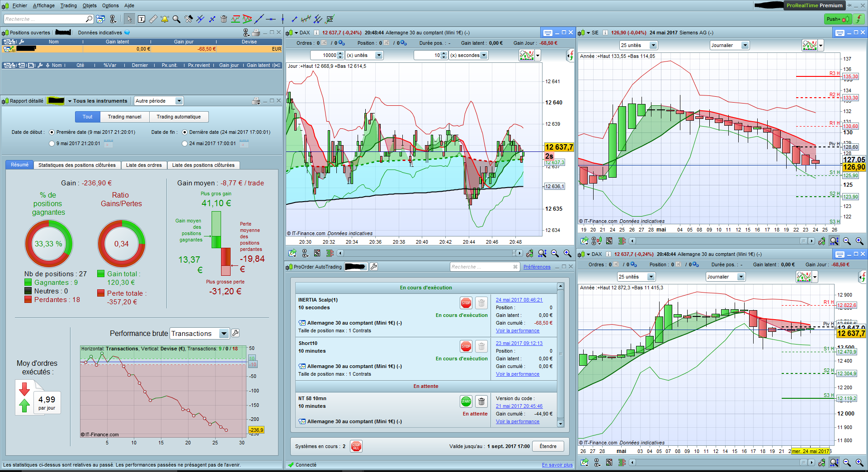Viewport: 868px width, 472px height.
Task: Click the Push+ button
Action: click(838, 19)
